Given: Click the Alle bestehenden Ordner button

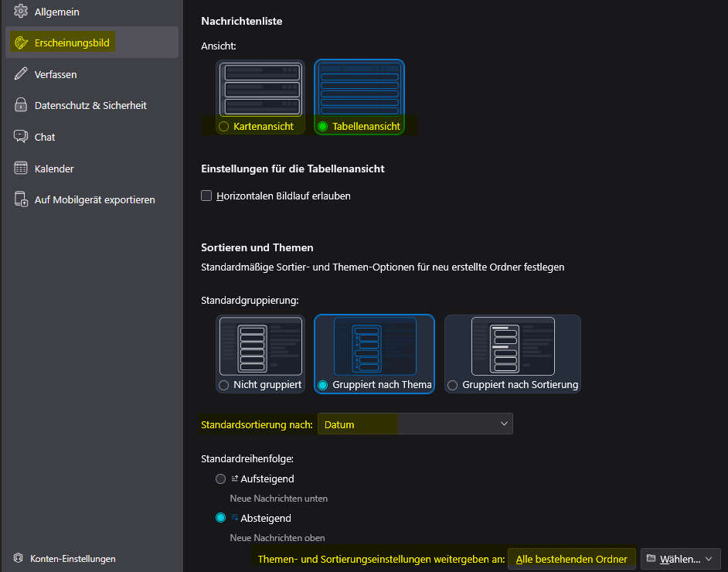Looking at the screenshot, I should tap(572, 559).
